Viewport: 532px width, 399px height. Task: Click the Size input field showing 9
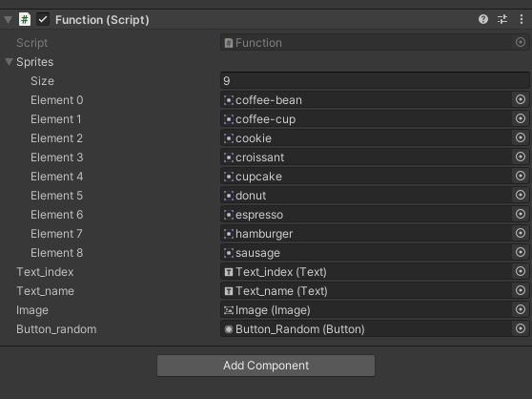click(x=375, y=81)
